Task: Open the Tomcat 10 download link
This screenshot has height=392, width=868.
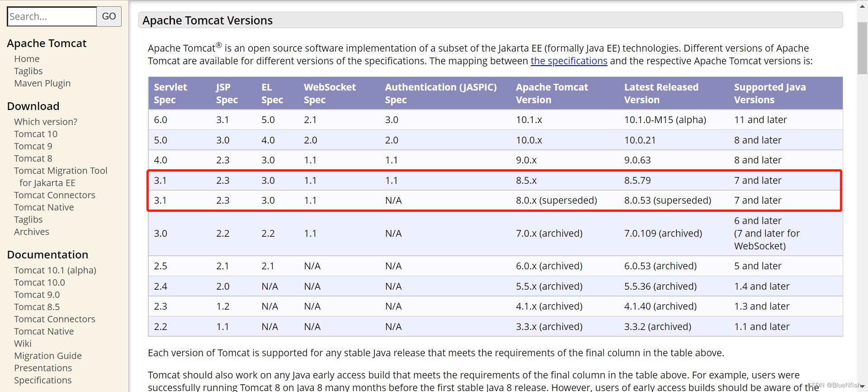Action: pyautogui.click(x=36, y=134)
